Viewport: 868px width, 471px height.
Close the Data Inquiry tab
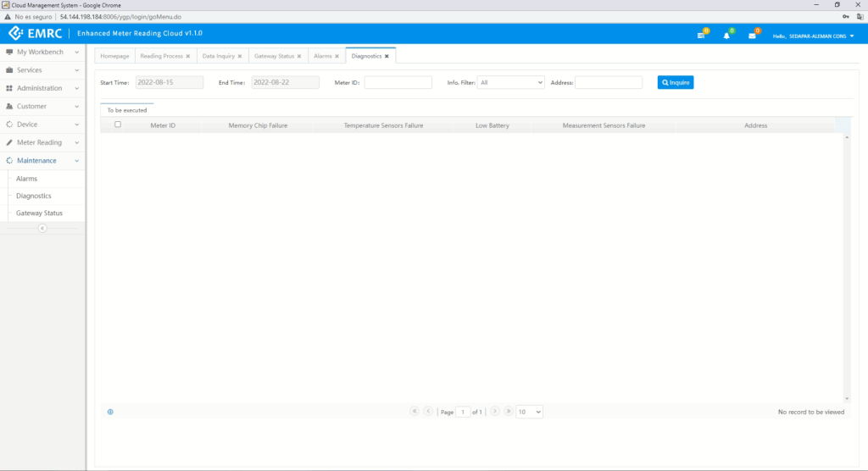pyautogui.click(x=240, y=57)
